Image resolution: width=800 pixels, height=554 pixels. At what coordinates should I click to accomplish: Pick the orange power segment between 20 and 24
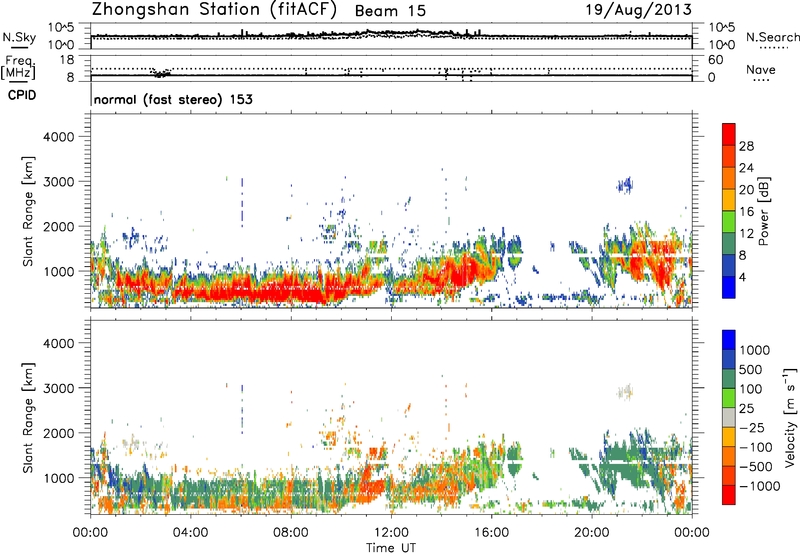pos(729,178)
